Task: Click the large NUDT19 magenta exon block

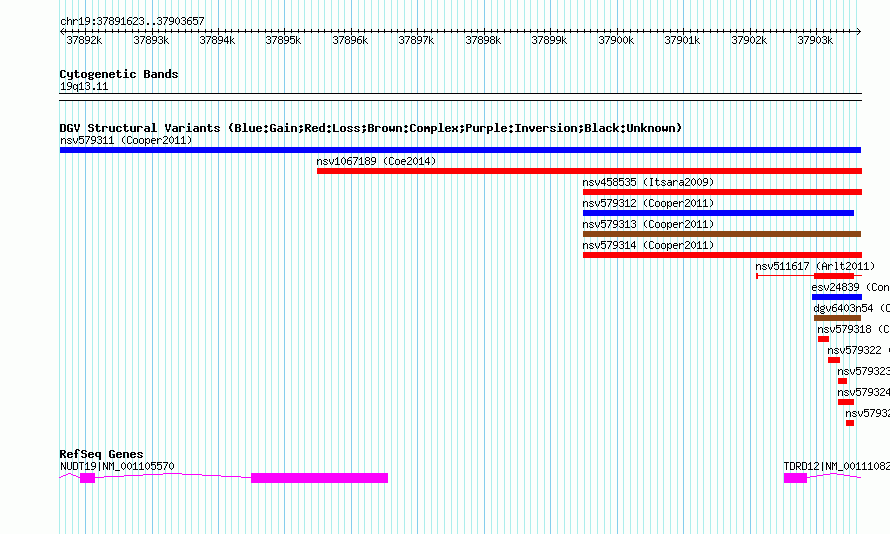Action: click(x=320, y=478)
